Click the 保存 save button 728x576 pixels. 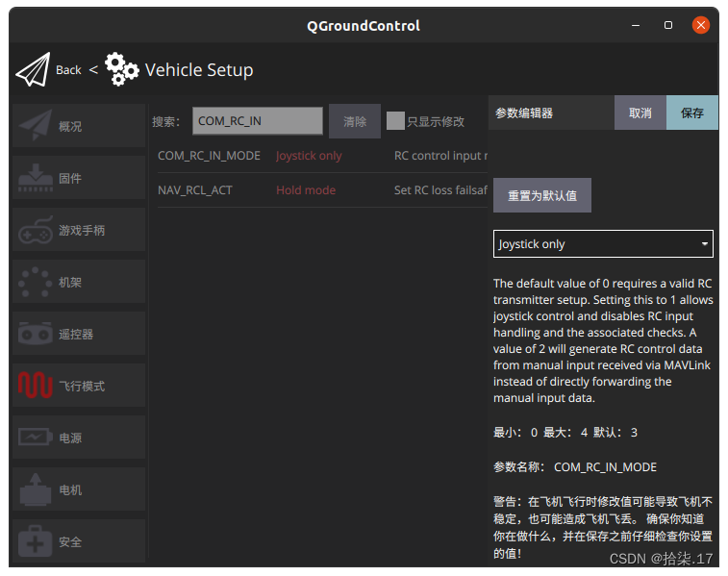[x=692, y=113]
